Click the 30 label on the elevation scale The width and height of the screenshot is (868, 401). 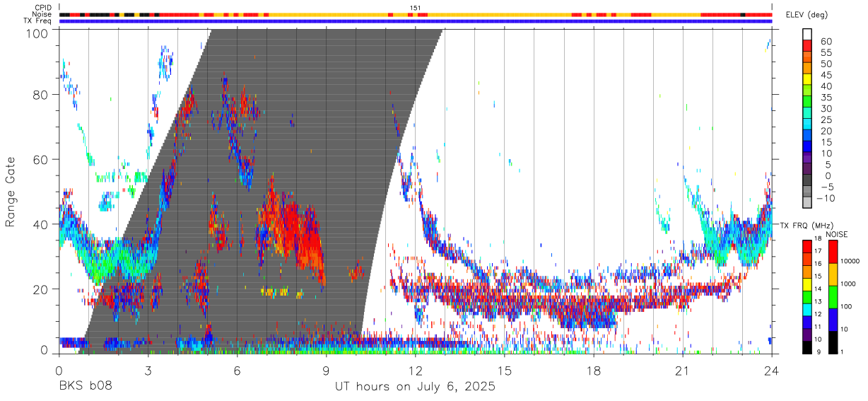[825, 108]
